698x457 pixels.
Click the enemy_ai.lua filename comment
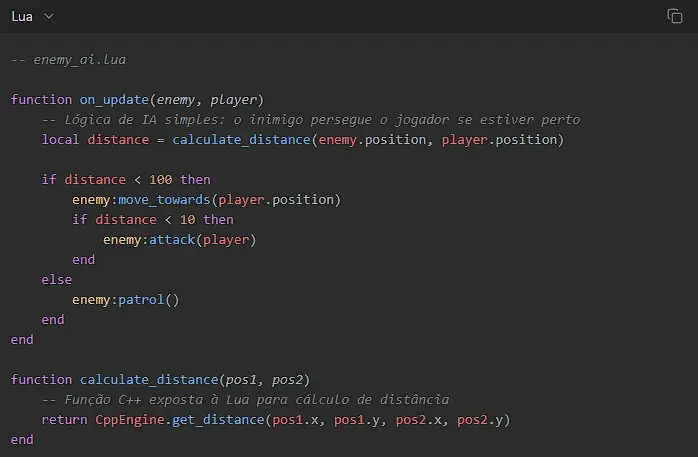[x=68, y=60]
